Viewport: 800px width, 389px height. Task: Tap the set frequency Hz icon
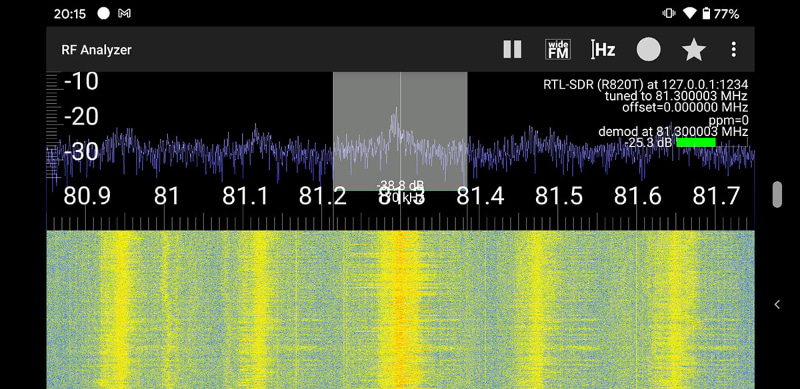click(603, 50)
